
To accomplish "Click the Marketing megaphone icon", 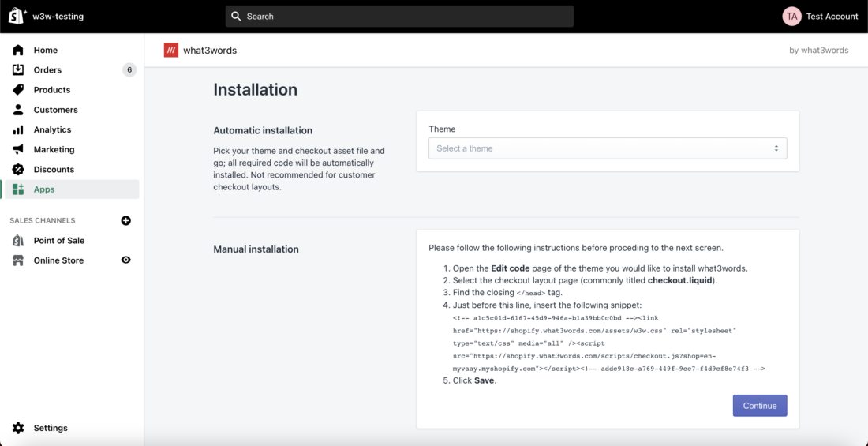I will [x=18, y=150].
